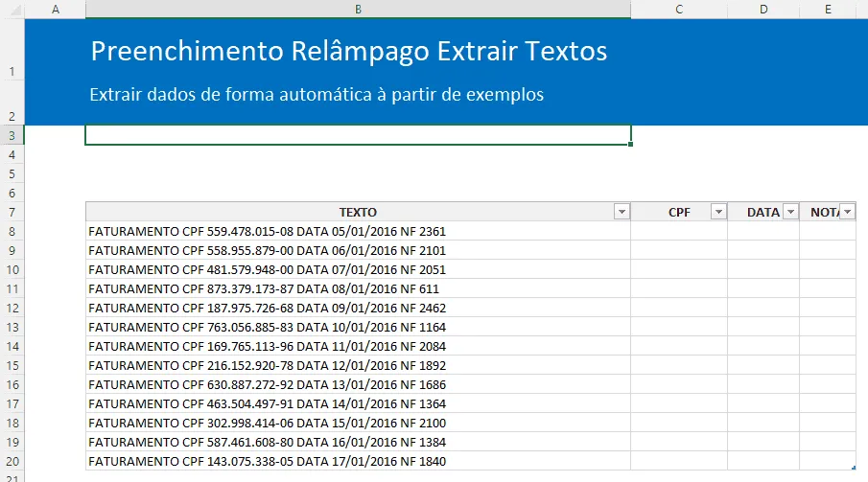Select the text cell with CPF 143.075.338-05

(x=358, y=462)
